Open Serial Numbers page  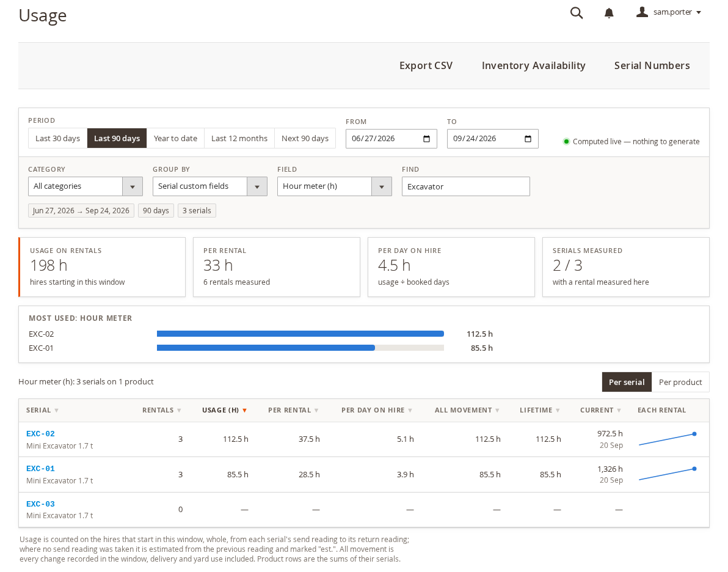652,65
